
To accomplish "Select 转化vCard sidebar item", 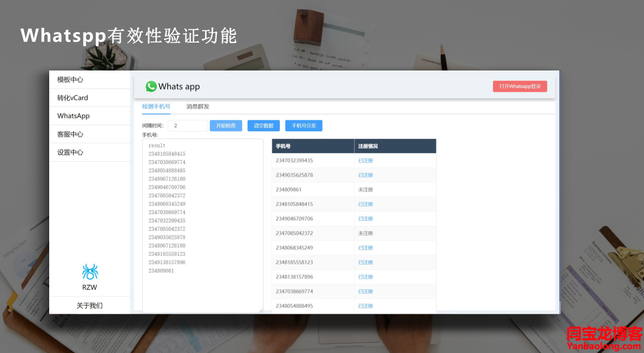I will pyautogui.click(x=73, y=98).
